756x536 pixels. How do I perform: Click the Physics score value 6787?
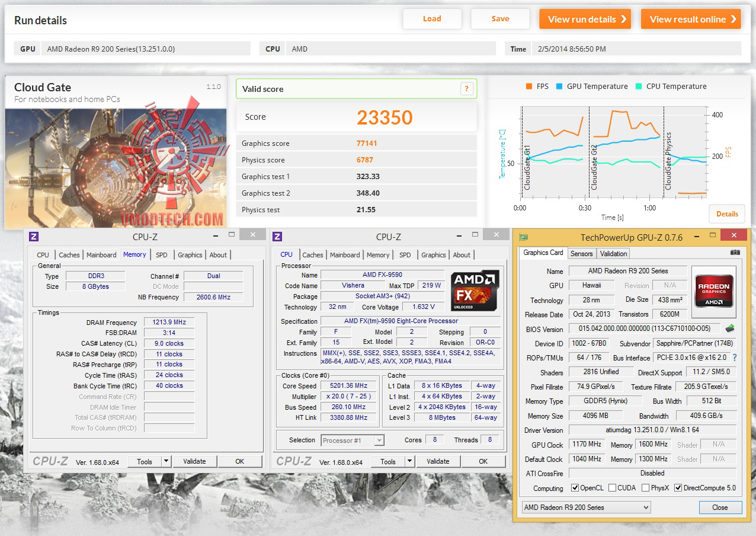(365, 160)
